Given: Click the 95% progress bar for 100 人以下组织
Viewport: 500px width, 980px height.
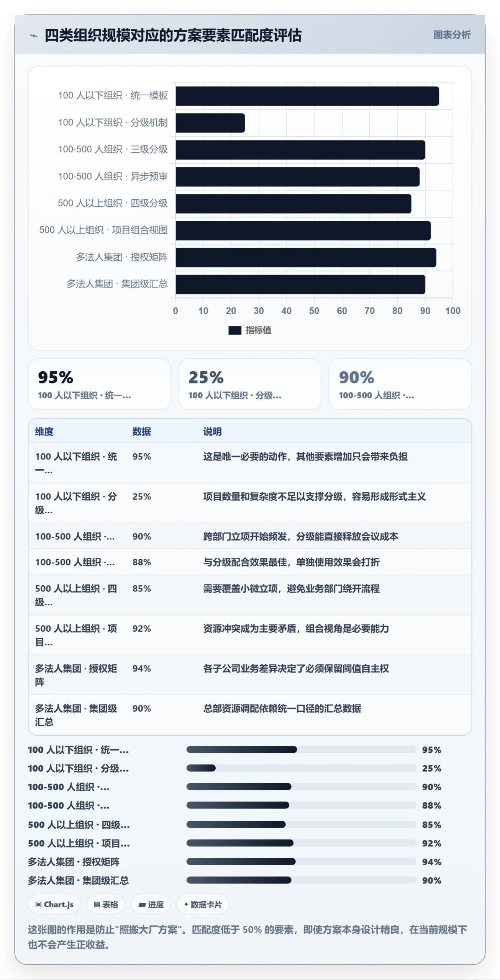Looking at the screenshot, I should (x=301, y=750).
